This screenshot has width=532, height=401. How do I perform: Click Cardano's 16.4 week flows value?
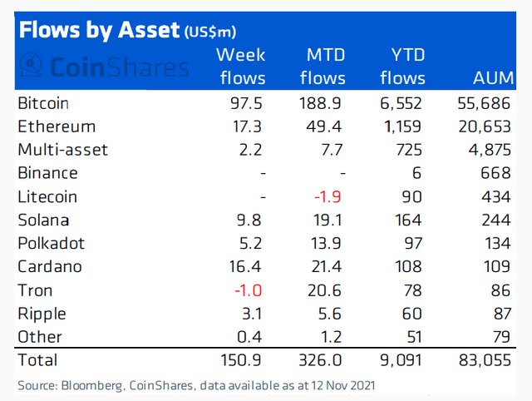click(x=248, y=267)
